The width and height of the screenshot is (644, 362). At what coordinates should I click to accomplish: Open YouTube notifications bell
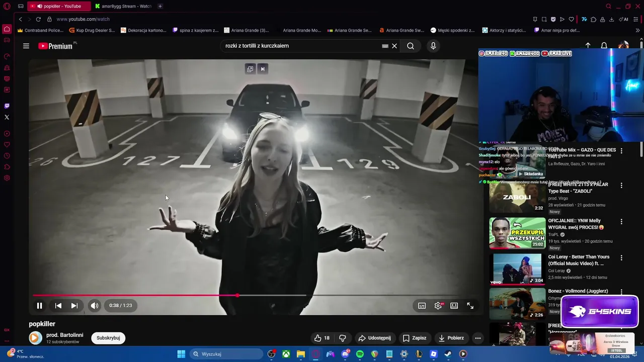604,46
